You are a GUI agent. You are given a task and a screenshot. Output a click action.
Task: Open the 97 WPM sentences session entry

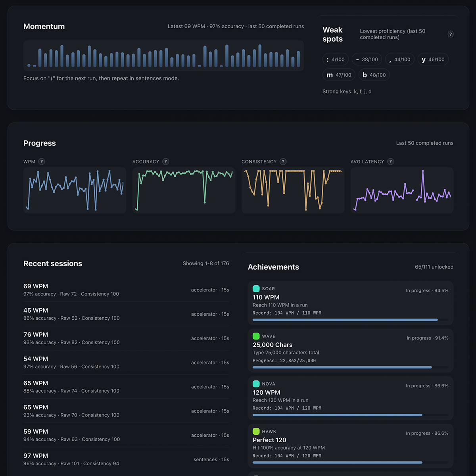pos(126,459)
